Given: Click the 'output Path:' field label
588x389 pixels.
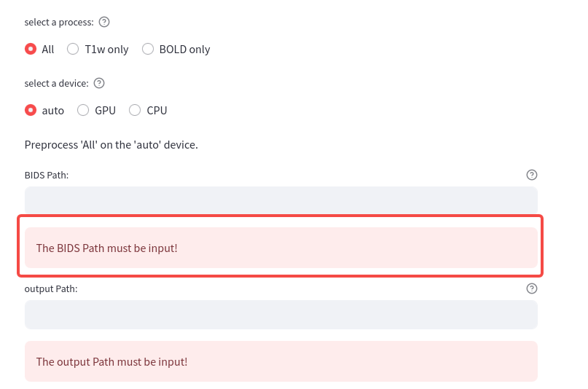Looking at the screenshot, I should (x=51, y=289).
